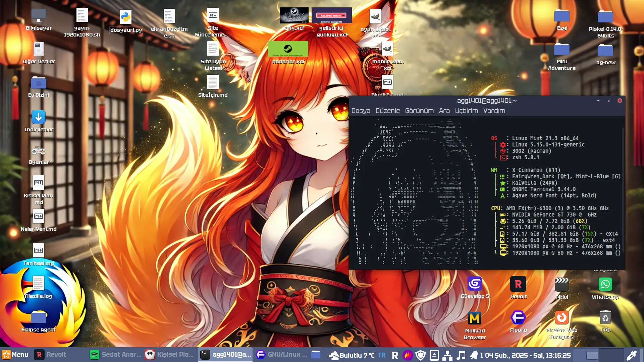Launch GDevelop 5 from the desktop
Screen dimensions: 644x362
click(475, 288)
